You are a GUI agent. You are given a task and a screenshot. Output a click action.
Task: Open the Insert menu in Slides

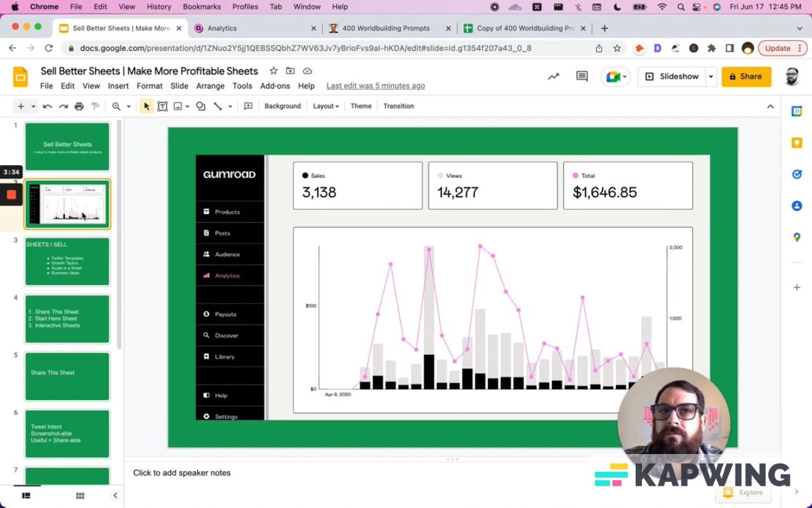[x=118, y=86]
